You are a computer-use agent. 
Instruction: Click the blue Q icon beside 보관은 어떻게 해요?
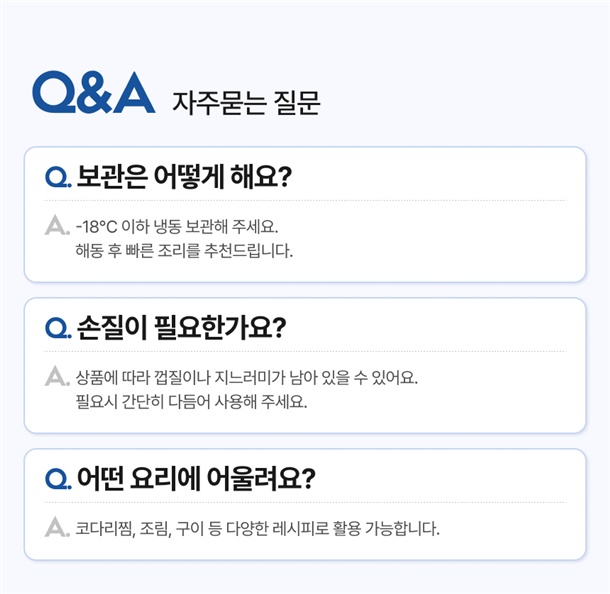[x=58, y=177]
